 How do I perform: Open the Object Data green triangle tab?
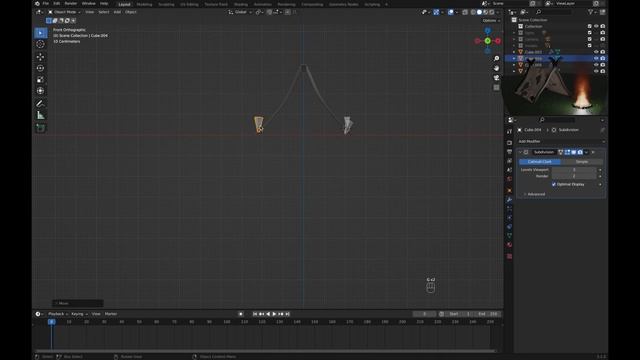[x=509, y=236]
